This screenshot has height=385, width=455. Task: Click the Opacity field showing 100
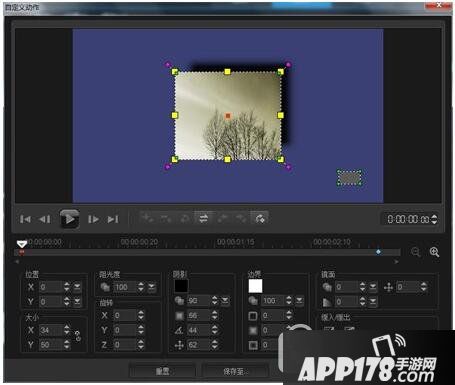[125, 287]
